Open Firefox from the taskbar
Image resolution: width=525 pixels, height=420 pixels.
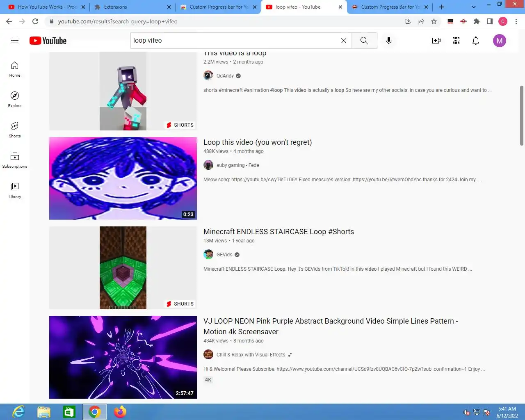120,412
